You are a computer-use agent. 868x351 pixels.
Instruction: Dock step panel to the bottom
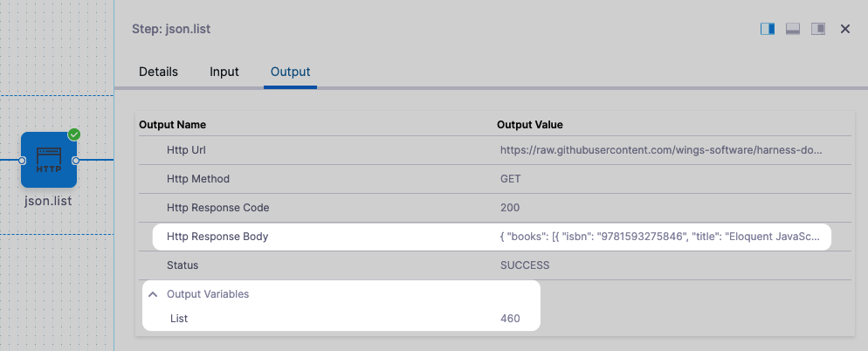click(x=793, y=29)
